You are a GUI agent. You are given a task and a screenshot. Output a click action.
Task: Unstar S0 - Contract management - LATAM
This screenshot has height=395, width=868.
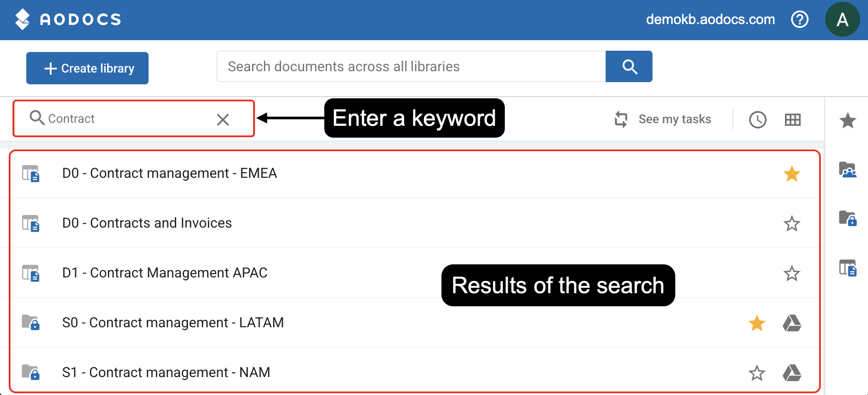(x=757, y=323)
